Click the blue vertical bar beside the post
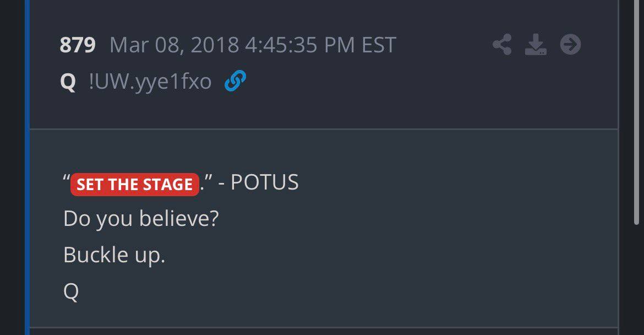This screenshot has width=644, height=335. click(x=27, y=167)
